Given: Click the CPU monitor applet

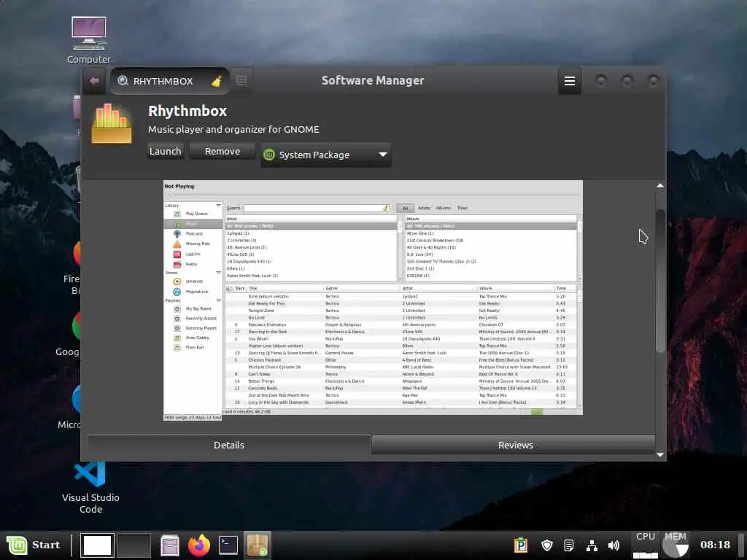Looking at the screenshot, I should (646, 545).
